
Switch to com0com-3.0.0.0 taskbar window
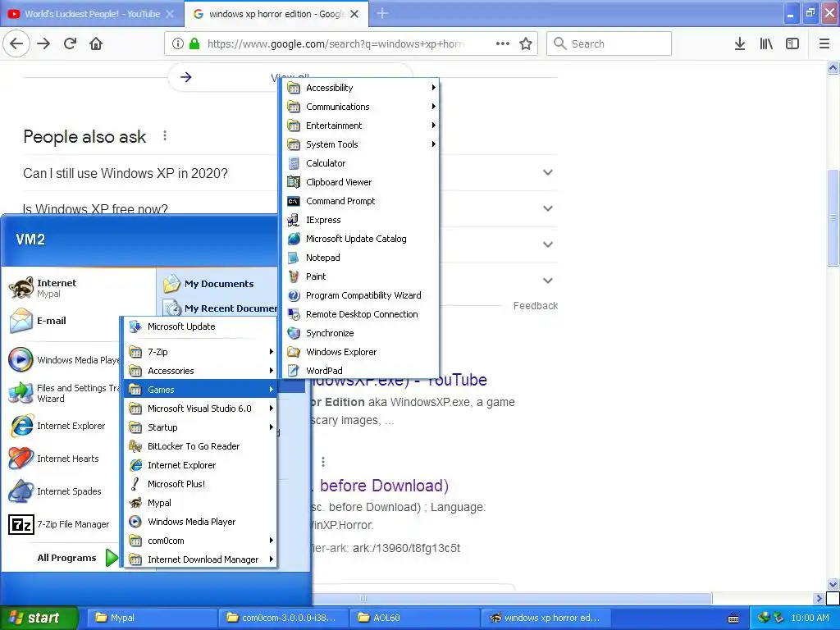pyautogui.click(x=283, y=618)
